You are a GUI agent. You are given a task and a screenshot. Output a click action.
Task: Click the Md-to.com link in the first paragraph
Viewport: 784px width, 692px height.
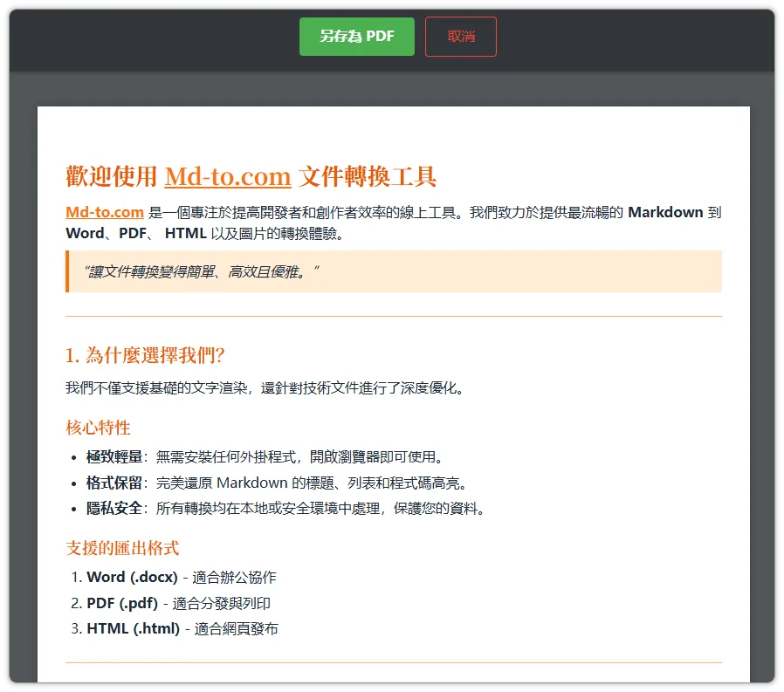(104, 212)
